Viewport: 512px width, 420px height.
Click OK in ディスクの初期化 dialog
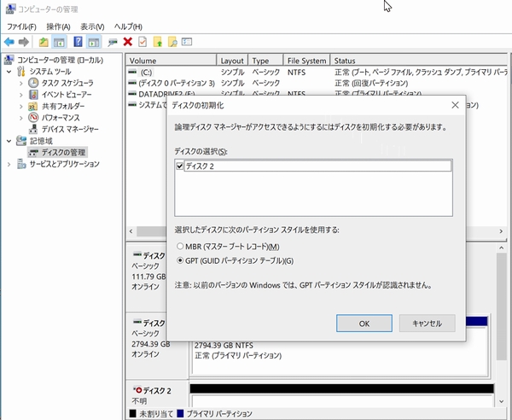[x=364, y=324]
